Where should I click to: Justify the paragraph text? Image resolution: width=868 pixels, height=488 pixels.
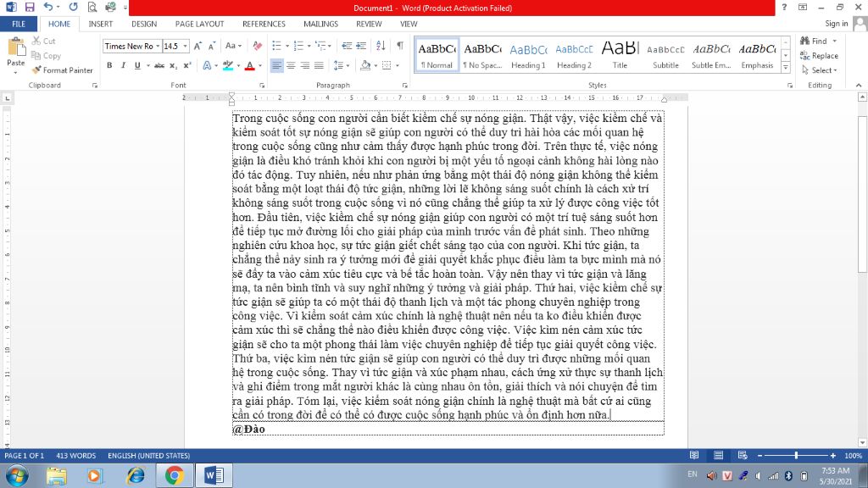319,65
